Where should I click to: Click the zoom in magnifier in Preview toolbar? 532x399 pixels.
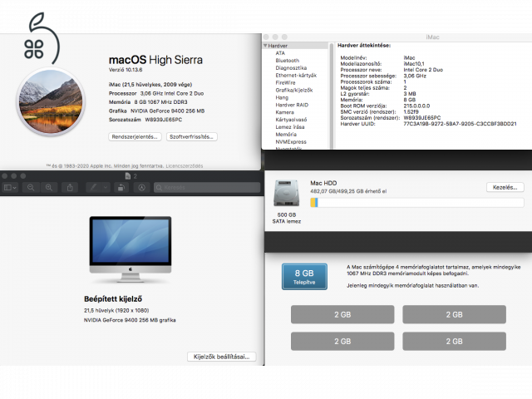pos(49,188)
